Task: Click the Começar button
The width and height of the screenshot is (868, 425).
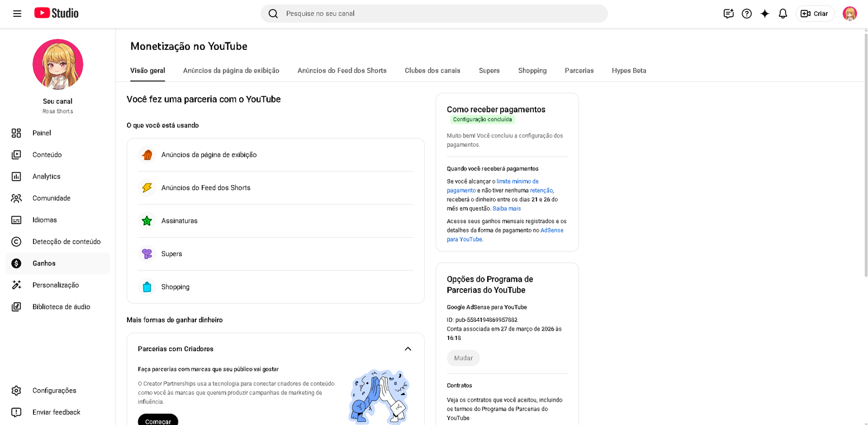Action: [158, 420]
